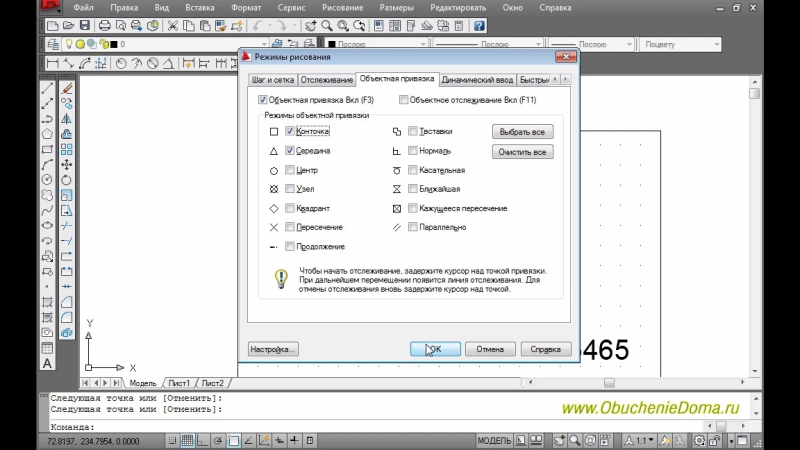Select the Move tool
This screenshot has width=800, height=450.
66,164
